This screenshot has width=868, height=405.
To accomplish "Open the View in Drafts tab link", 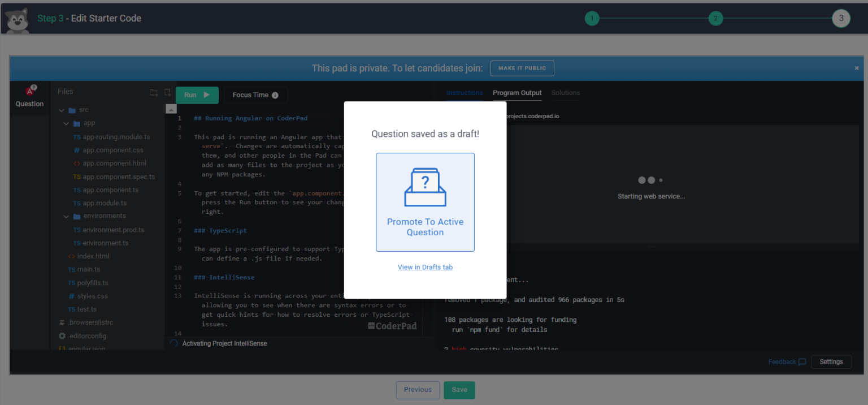I will pyautogui.click(x=425, y=266).
